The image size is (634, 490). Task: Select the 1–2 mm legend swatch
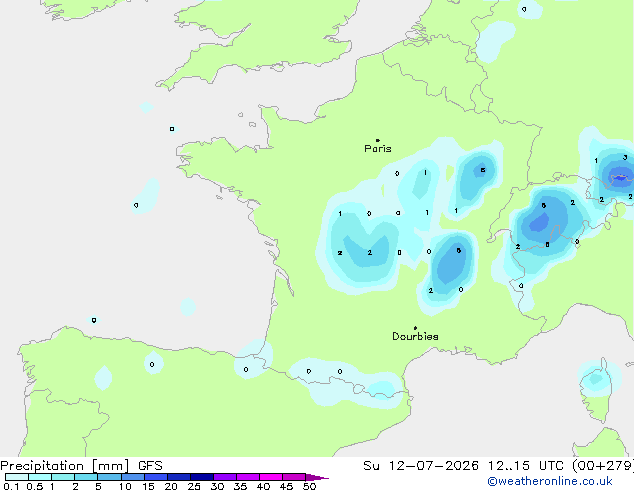point(63,477)
